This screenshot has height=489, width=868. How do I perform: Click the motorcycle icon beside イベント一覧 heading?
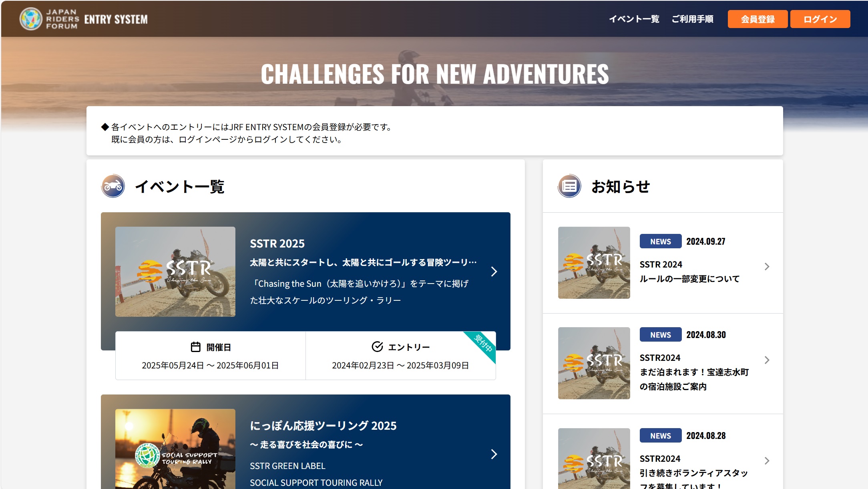click(x=113, y=186)
